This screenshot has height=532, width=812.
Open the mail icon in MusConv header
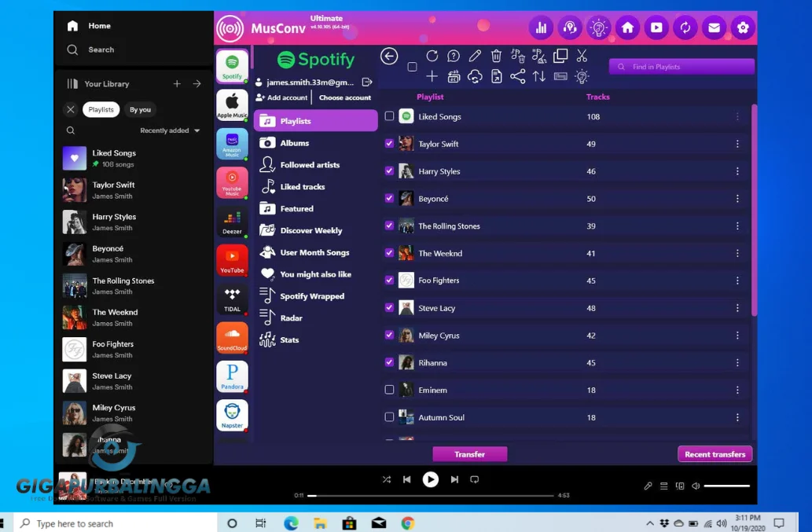714,28
